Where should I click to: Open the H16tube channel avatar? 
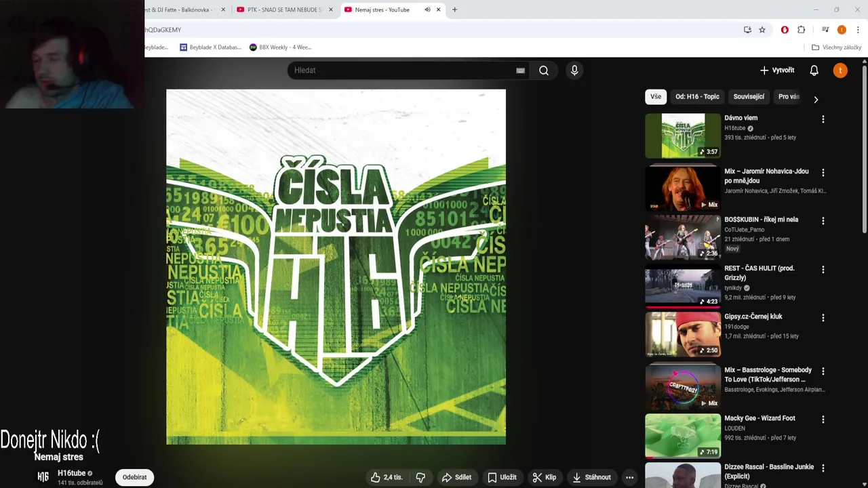pos(43,477)
